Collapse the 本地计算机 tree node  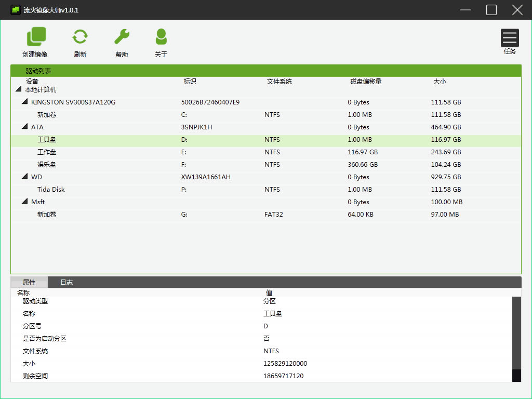tap(19, 90)
